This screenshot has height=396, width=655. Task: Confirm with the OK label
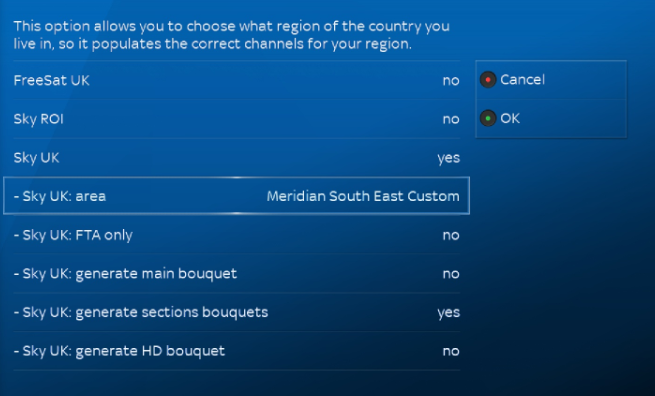[x=510, y=119]
